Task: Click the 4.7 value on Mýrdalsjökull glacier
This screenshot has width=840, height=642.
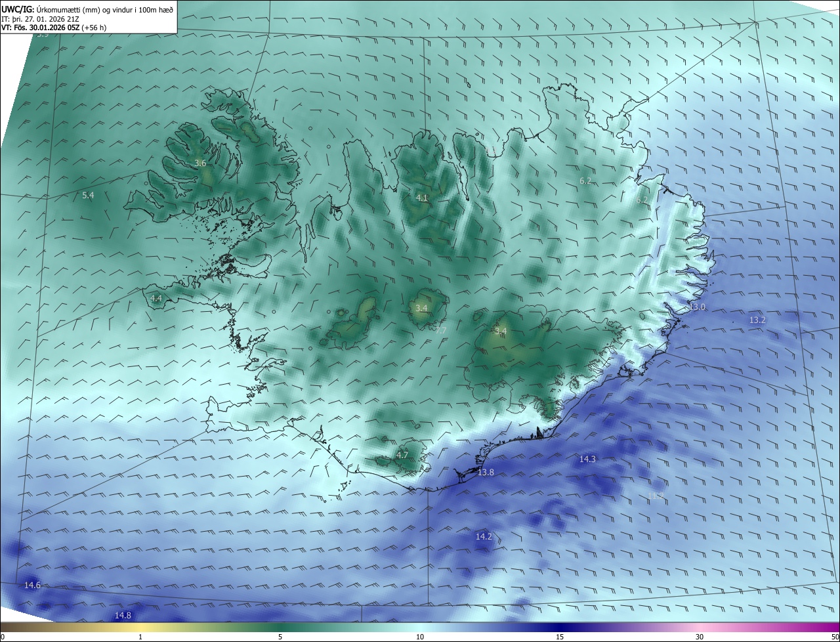Action: click(402, 455)
